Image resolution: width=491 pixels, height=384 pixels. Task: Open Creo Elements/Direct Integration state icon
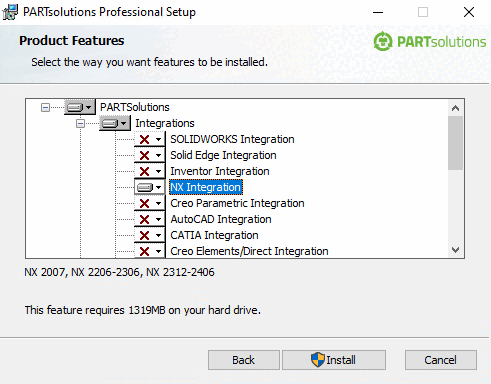coord(150,251)
